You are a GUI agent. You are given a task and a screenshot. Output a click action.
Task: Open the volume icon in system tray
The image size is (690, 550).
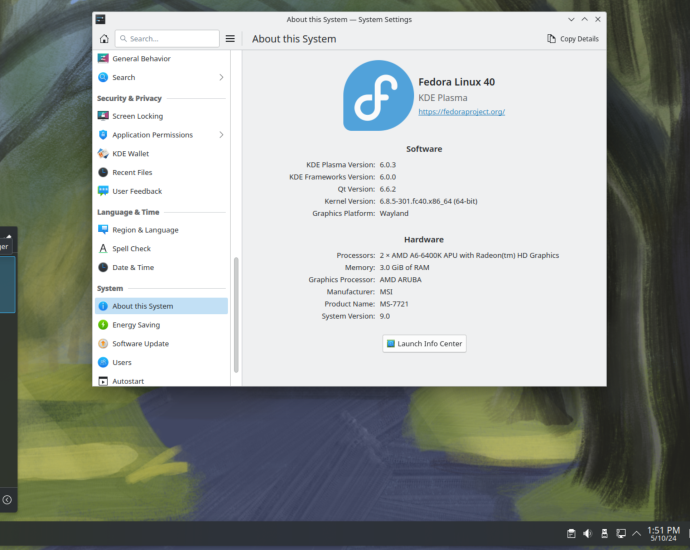point(587,534)
